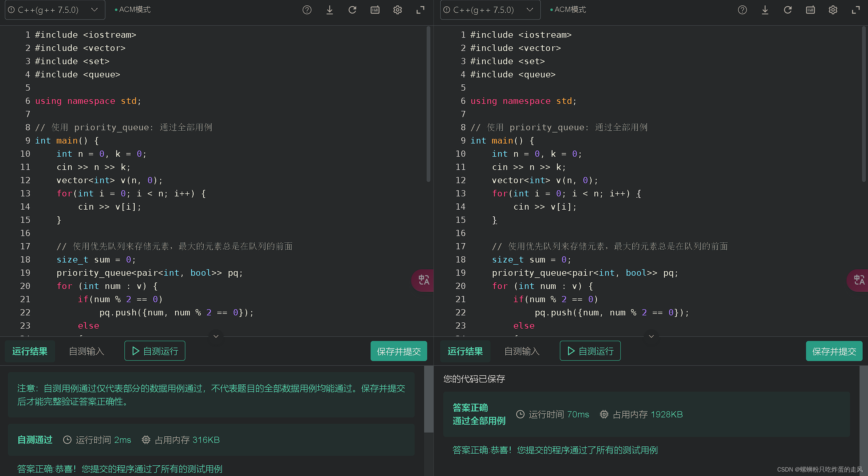Expand left editor to fullscreen

[420, 10]
